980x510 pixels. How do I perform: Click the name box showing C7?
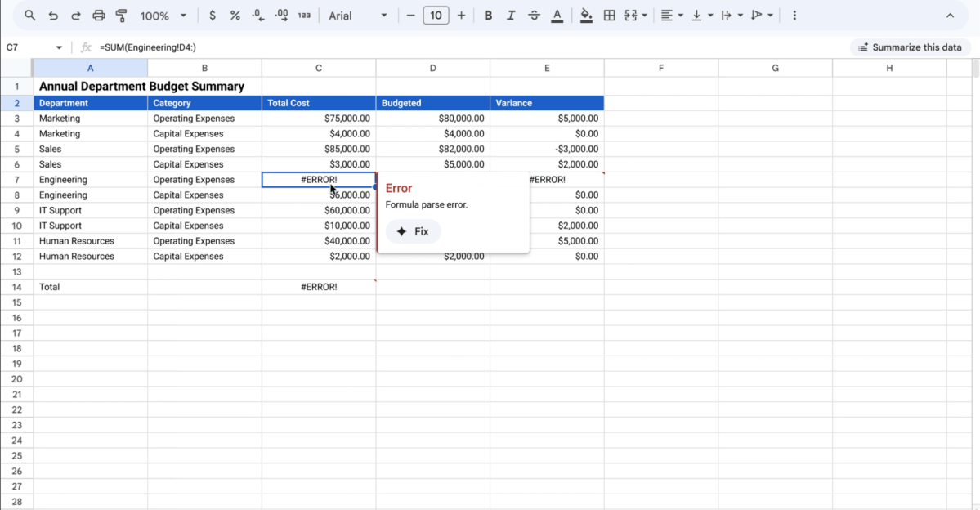coord(28,47)
